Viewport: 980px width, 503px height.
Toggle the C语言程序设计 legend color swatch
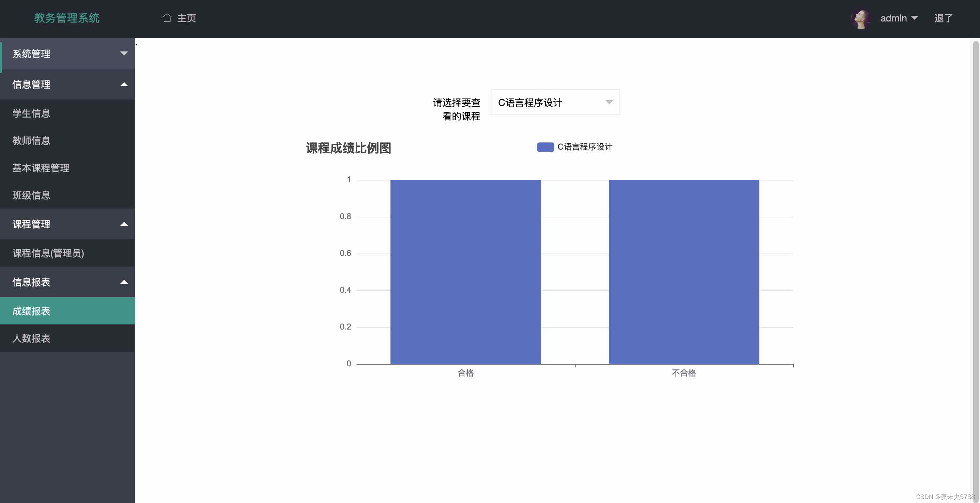pyautogui.click(x=545, y=147)
